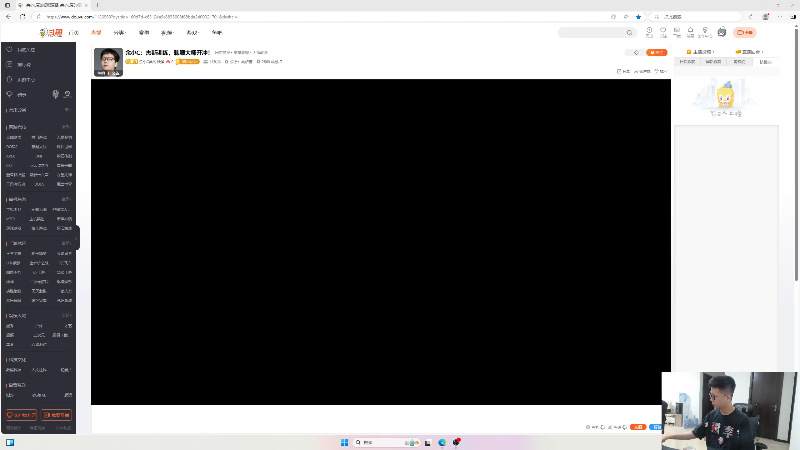
Task: Reload the page with the refresh icon
Action: tap(22, 17)
